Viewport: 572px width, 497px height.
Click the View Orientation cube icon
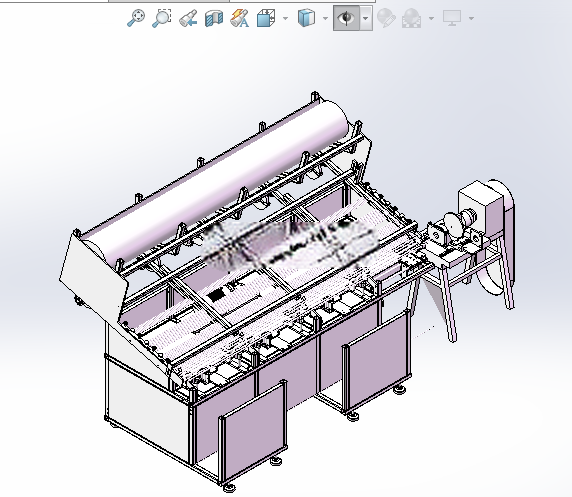pyautogui.click(x=266, y=18)
